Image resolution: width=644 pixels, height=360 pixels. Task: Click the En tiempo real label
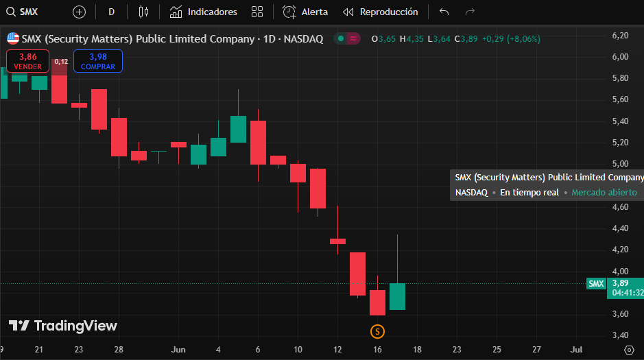coord(529,193)
